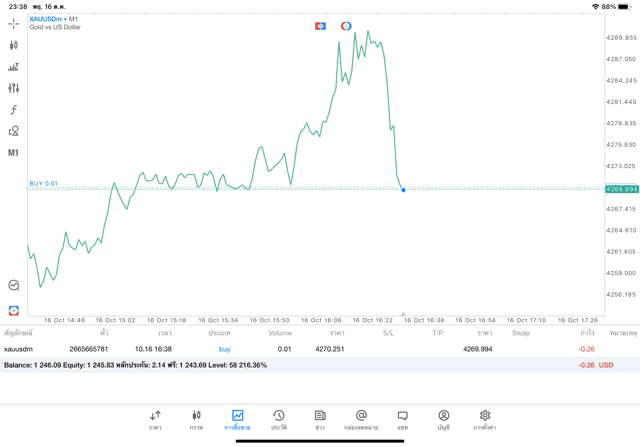Tap the economic calendar clock icon above chart
640x447 pixels.
click(346, 26)
